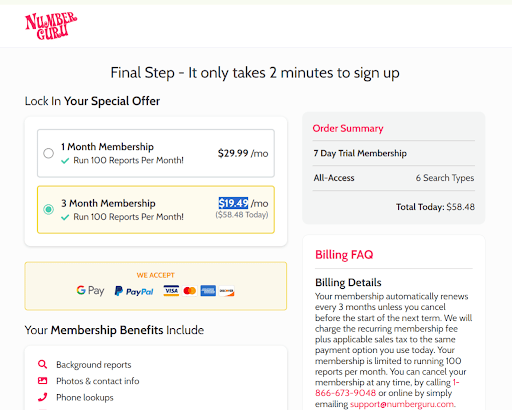Screen dimensions: 512x410
Task: Click the Google Pay icon
Action: pos(90,291)
